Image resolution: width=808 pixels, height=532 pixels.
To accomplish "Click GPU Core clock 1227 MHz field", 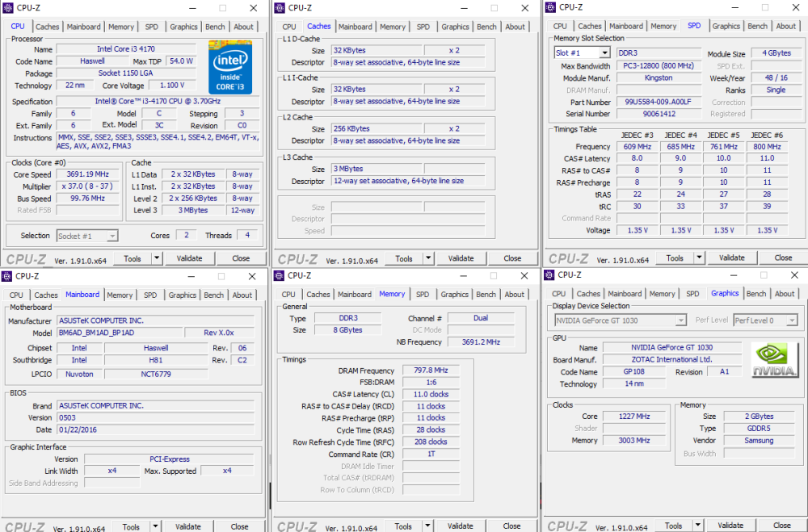I will click(634, 417).
